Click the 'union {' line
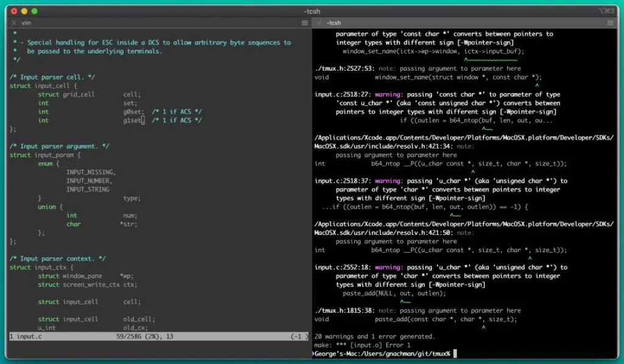Image resolution: width=624 pixels, height=364 pixels. (50, 207)
